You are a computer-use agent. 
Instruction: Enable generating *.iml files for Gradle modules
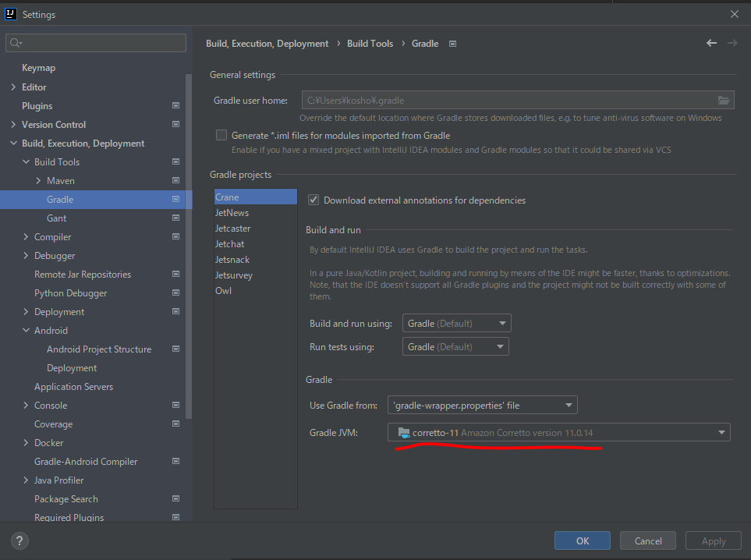point(221,134)
